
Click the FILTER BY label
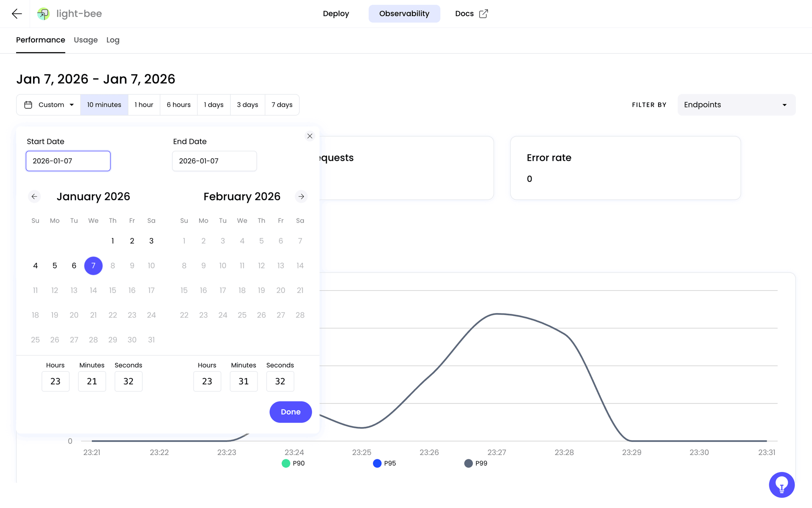click(x=649, y=105)
